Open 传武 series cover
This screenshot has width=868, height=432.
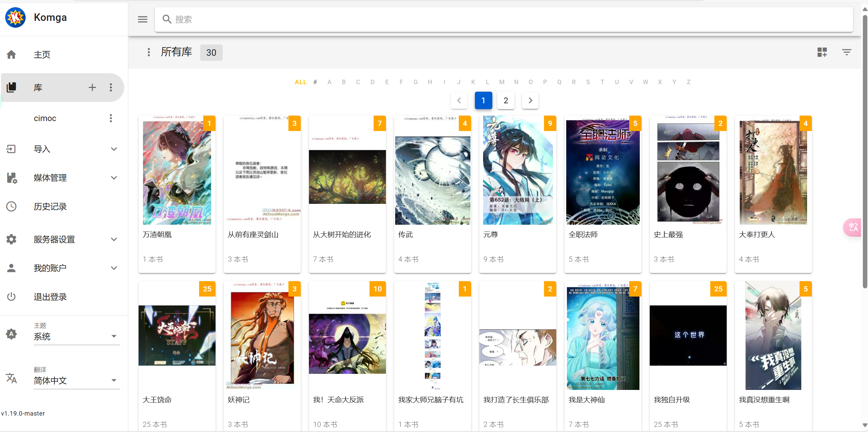[x=432, y=170]
